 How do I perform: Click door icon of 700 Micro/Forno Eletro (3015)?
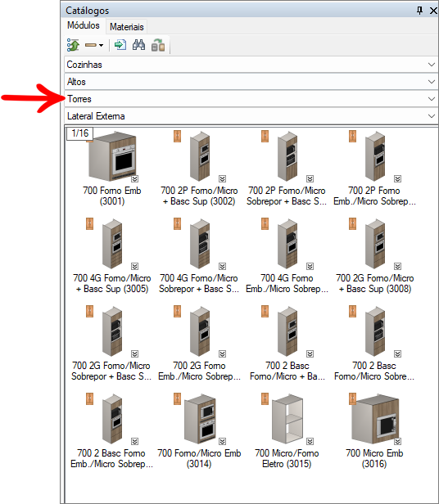(x=265, y=399)
